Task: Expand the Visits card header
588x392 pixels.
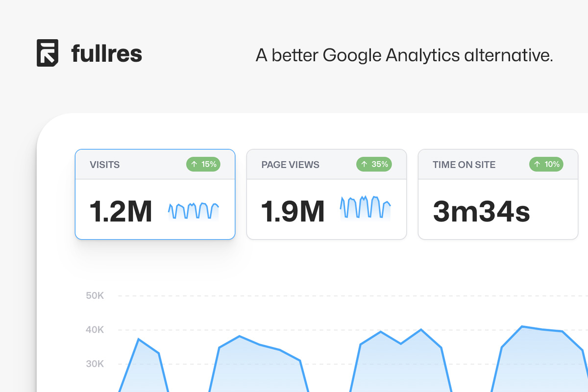Action: tap(155, 164)
